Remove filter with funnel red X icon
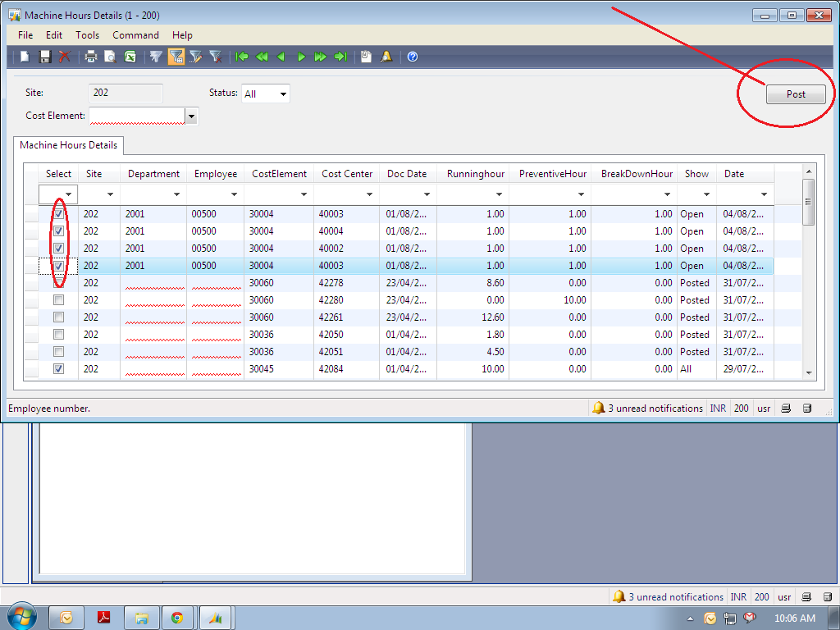The image size is (840, 630). (x=216, y=57)
